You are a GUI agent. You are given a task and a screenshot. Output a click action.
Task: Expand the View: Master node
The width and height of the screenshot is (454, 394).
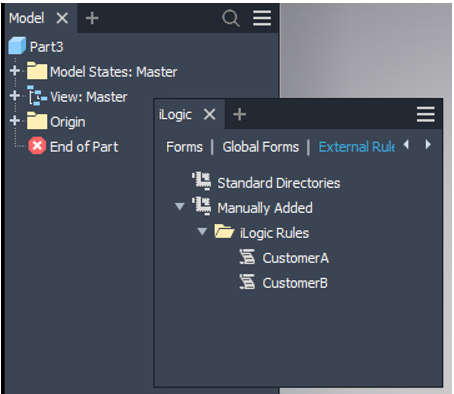coord(15,96)
